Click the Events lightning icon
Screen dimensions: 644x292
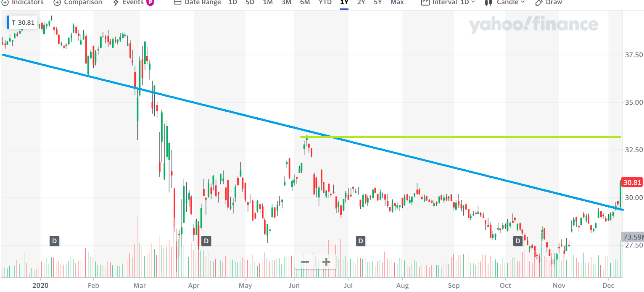pos(116,3)
